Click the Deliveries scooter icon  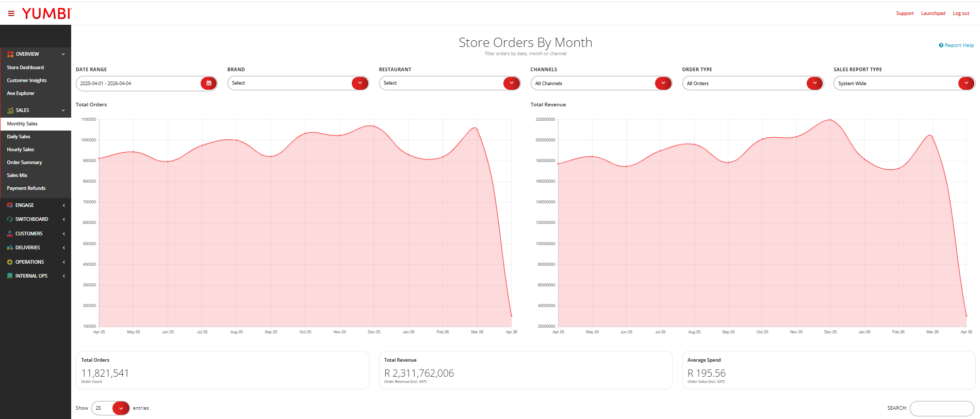click(x=10, y=248)
